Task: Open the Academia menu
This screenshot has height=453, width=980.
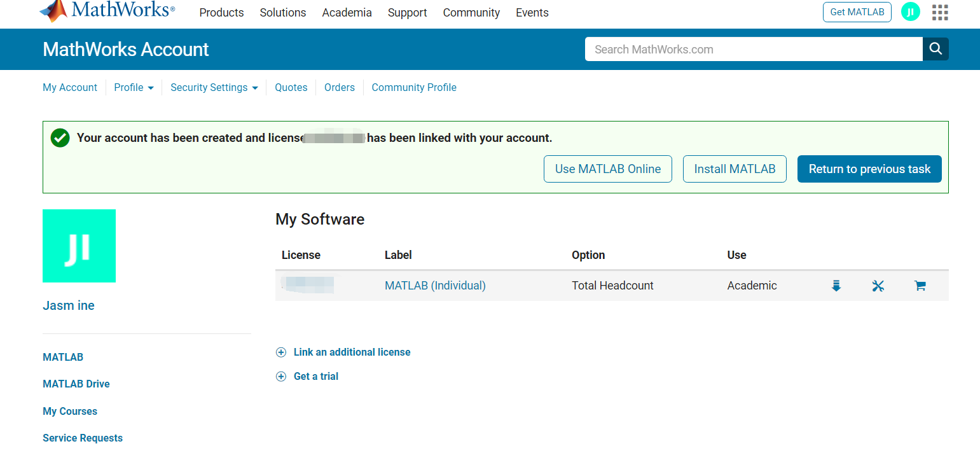Action: click(347, 13)
